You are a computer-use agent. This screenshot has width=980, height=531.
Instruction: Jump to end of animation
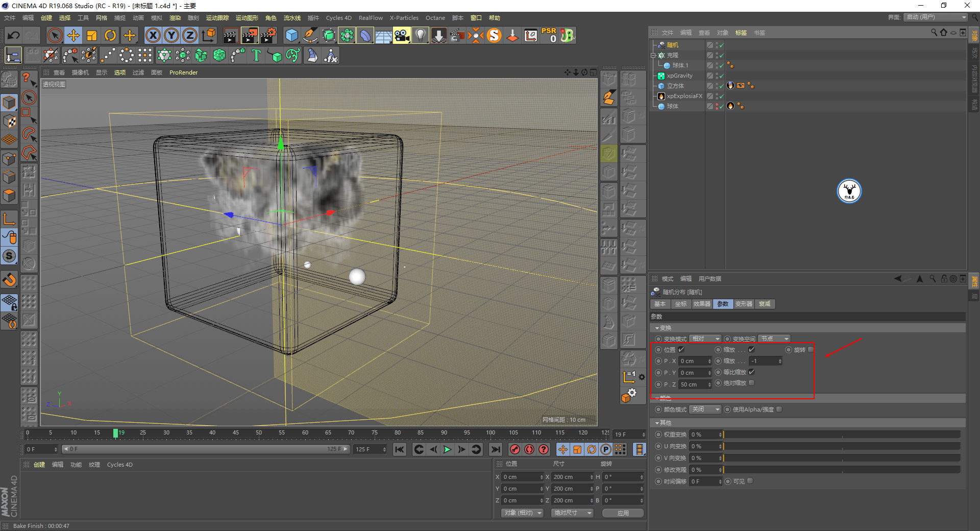click(495, 449)
